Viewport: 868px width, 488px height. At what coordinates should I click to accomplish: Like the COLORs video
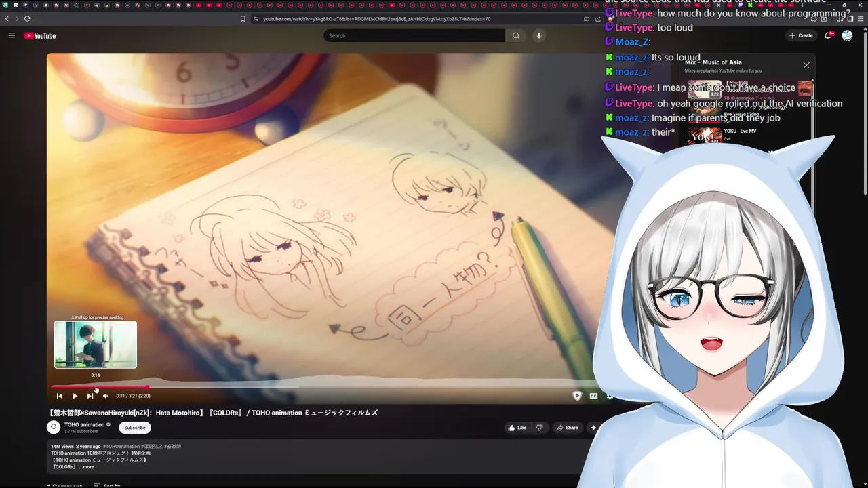coord(517,428)
